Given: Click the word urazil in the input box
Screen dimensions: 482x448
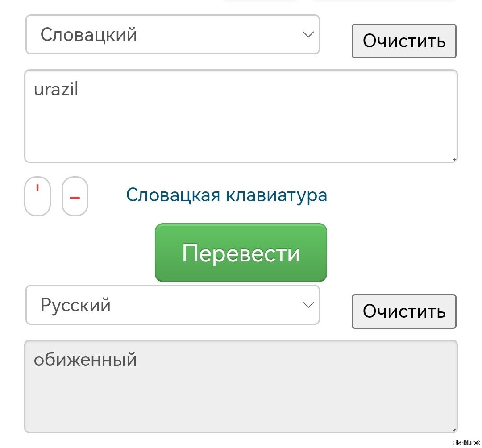Looking at the screenshot, I should [56, 89].
